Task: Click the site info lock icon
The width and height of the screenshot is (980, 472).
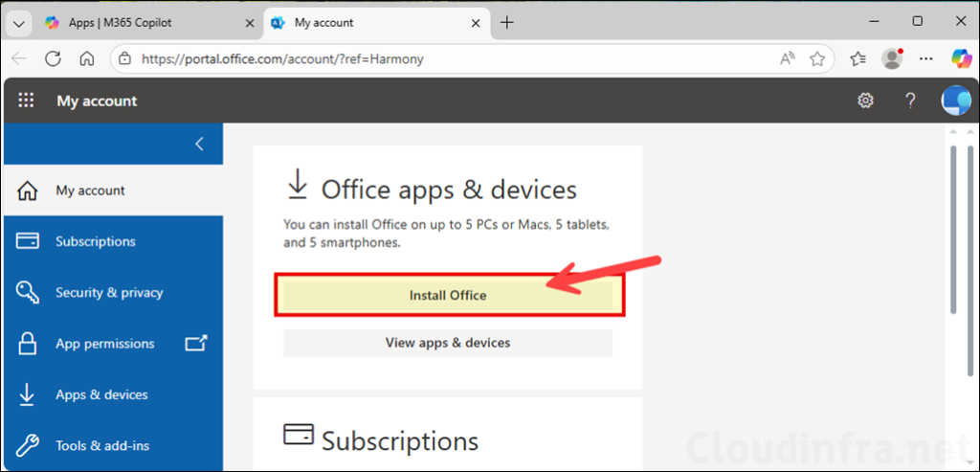Action: [125, 58]
